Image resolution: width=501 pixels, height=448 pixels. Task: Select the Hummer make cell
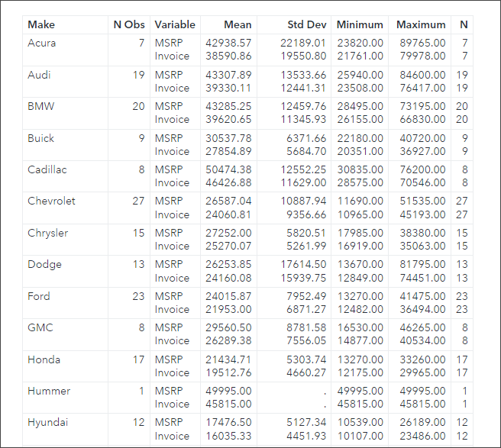49,392
